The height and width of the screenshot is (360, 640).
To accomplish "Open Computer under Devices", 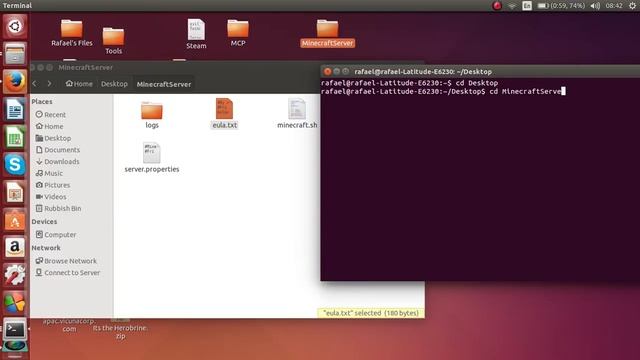I will tap(56, 235).
